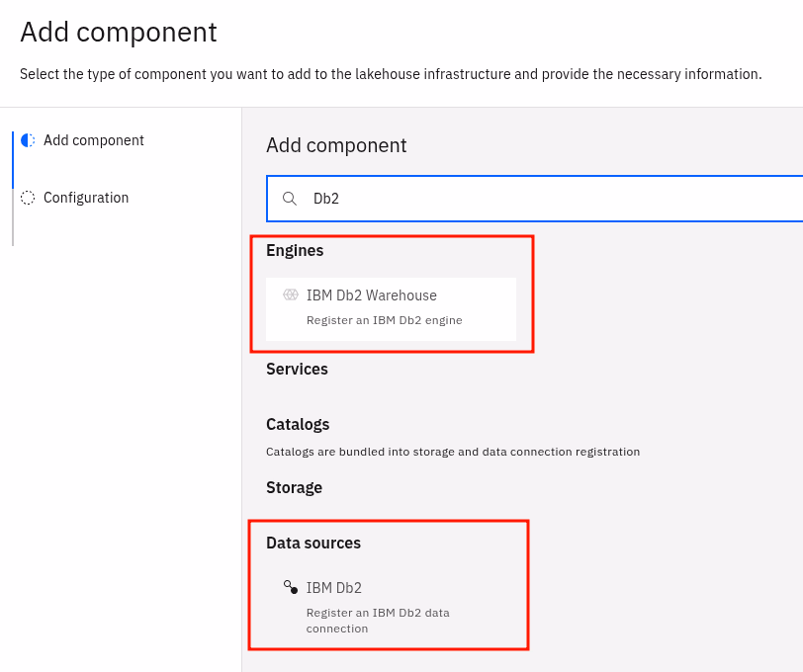803x672 pixels.
Task: Click the globe icon beside IBM Db2 Warehouse
Action: pos(290,294)
